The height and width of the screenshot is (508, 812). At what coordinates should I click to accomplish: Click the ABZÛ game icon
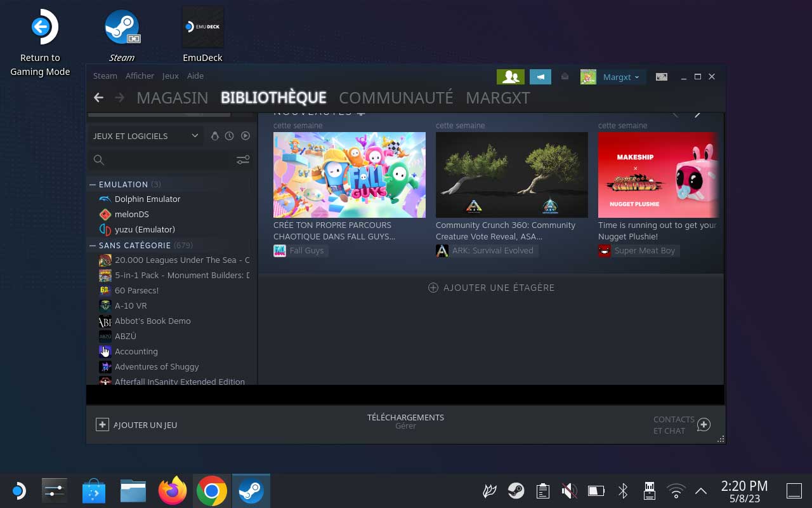pyautogui.click(x=105, y=336)
